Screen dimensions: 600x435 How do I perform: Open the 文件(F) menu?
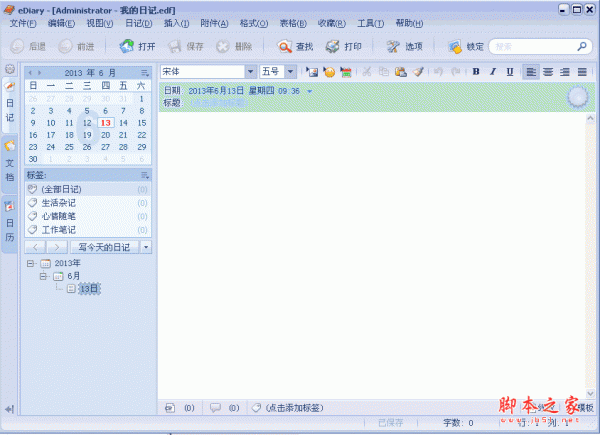(x=23, y=24)
